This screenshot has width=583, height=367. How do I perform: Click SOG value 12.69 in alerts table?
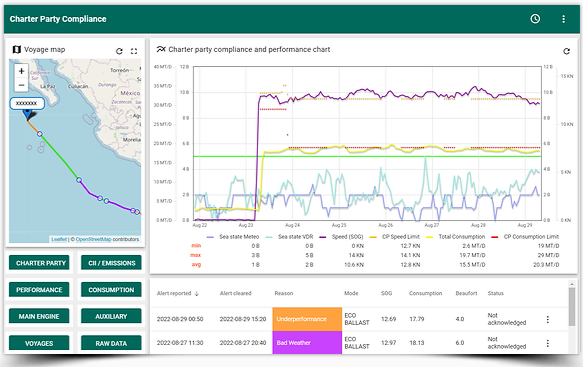pos(389,319)
